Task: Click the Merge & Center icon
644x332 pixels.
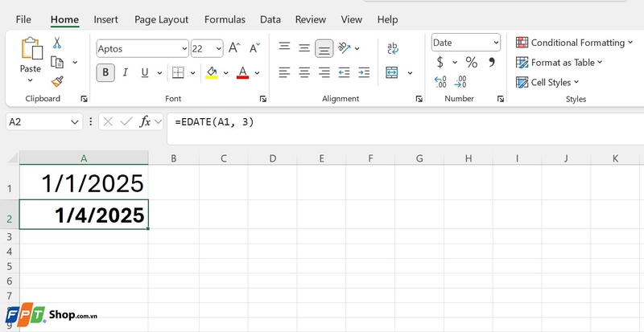Action: [392, 72]
